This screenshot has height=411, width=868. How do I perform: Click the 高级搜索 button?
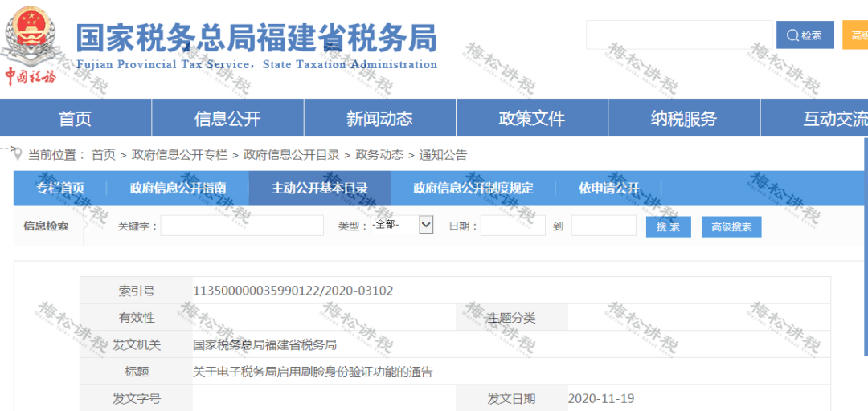pos(731,227)
